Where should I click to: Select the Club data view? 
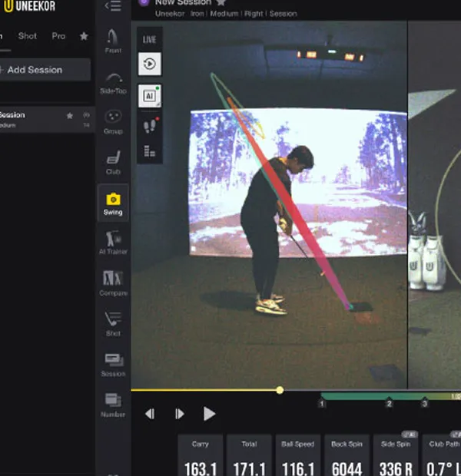(113, 161)
